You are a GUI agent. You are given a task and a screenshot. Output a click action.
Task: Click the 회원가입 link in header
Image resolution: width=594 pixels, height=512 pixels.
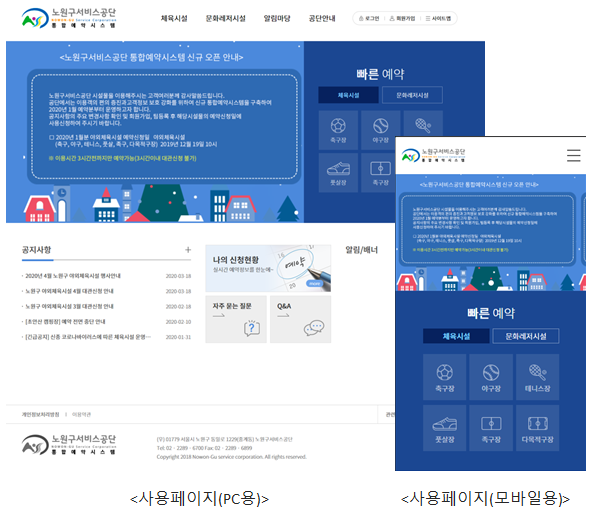(x=402, y=18)
